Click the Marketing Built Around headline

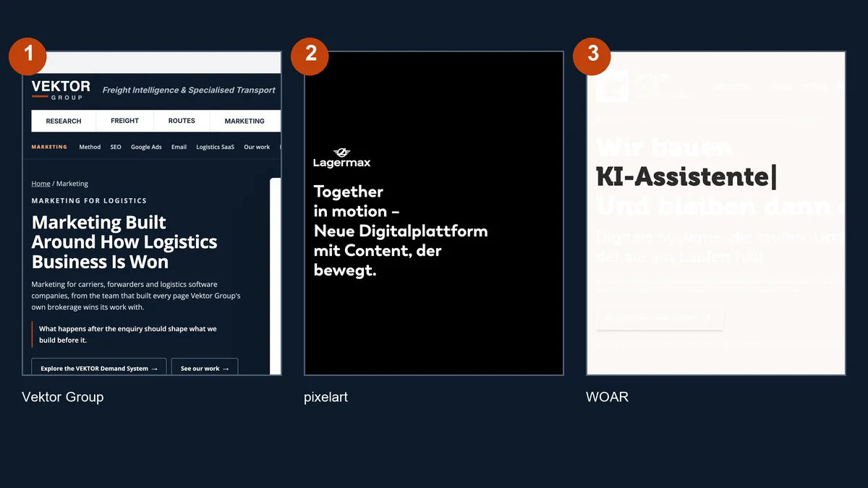pos(124,241)
